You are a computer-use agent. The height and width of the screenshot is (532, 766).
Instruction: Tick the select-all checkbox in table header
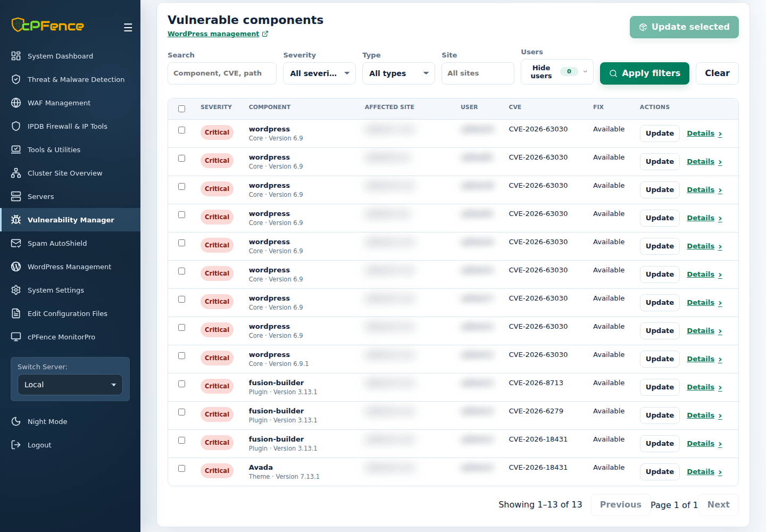click(181, 109)
